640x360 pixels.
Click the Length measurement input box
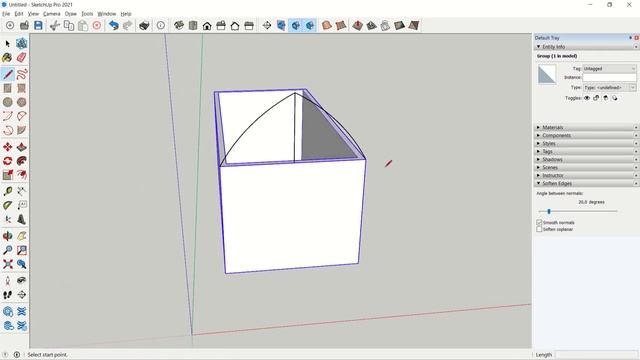[596, 355]
